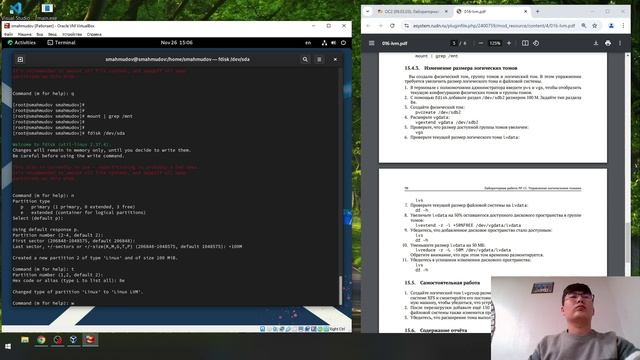Zoom out the PDF with the minus button
Screen dimensions: 640x360
[481, 43]
